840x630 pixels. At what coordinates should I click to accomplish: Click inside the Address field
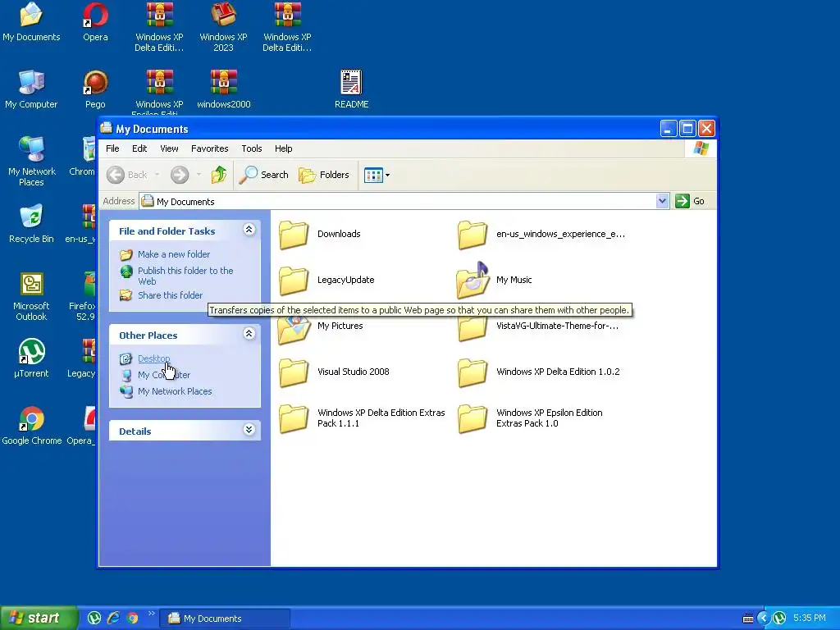pyautogui.click(x=398, y=202)
